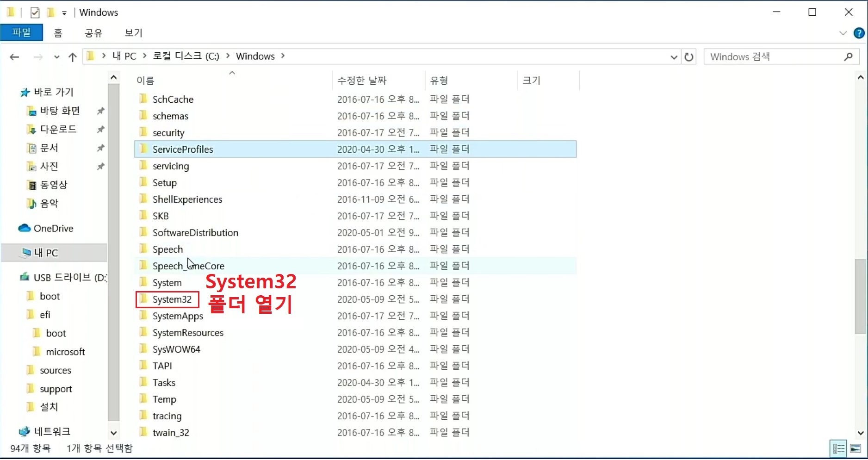This screenshot has height=460, width=868.
Task: Switch to the 보기 ribbon tab
Action: tap(134, 33)
